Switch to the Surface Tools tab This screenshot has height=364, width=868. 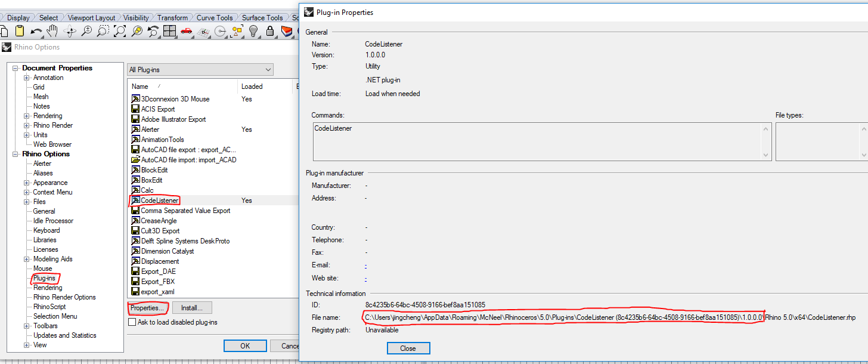point(262,18)
